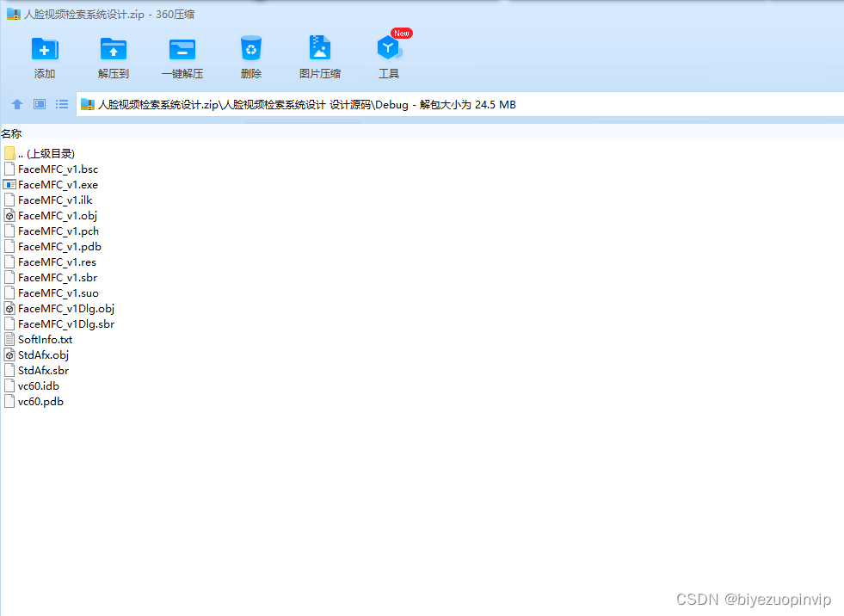Click the file icon of FaceMFC_v1.pch
Screen dimensions: 844x616
[9, 231]
